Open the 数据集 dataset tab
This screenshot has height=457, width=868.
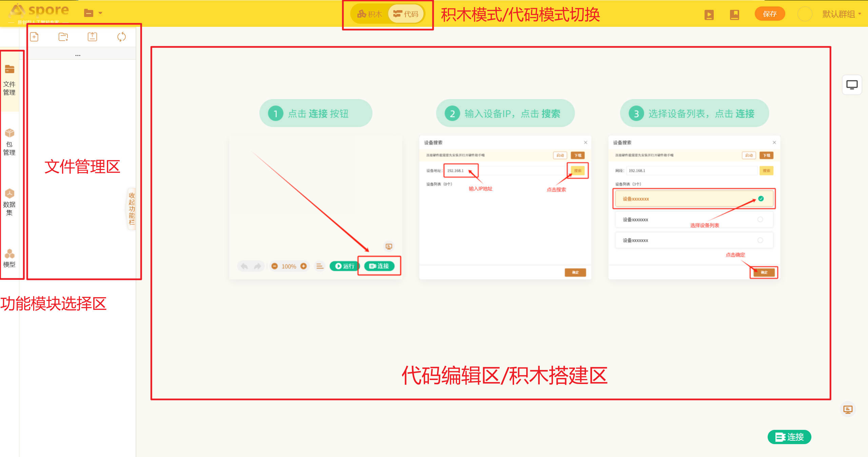[x=9, y=202]
